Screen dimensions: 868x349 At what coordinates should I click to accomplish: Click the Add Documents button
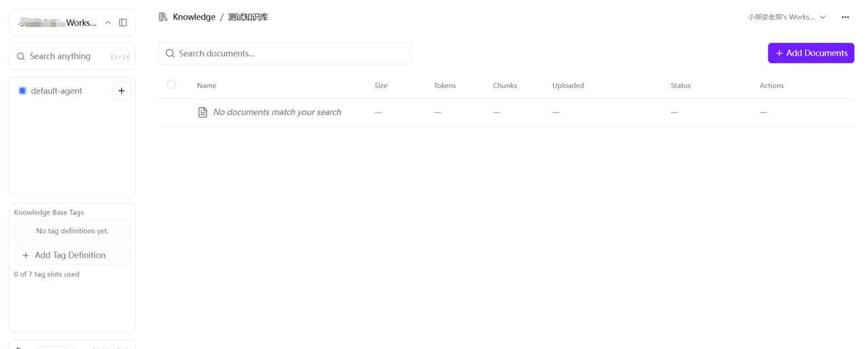811,53
